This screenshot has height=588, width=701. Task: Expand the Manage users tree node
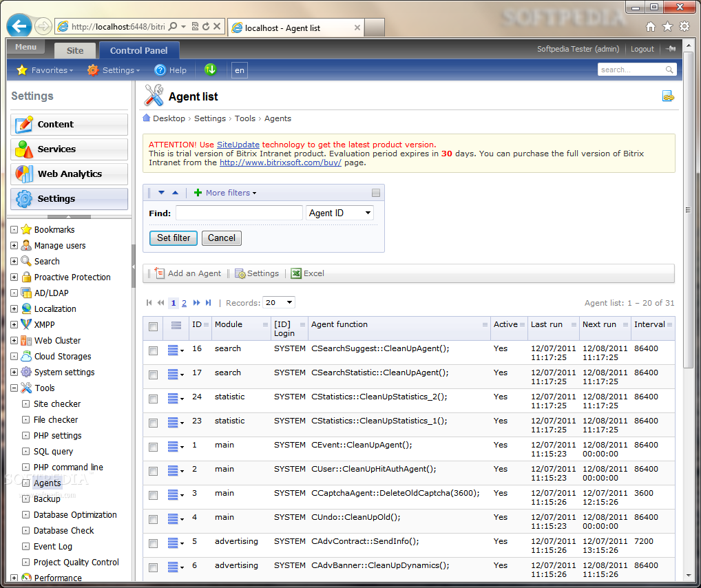tap(14, 246)
